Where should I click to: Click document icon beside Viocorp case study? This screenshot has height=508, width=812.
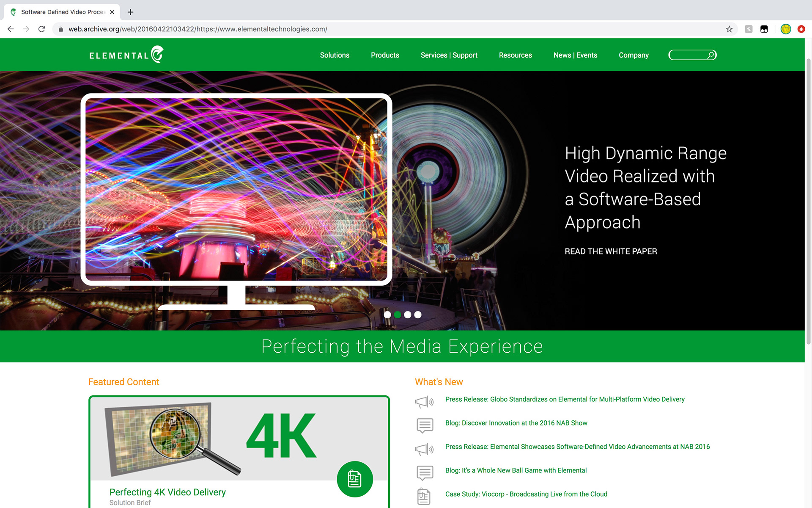tap(424, 496)
